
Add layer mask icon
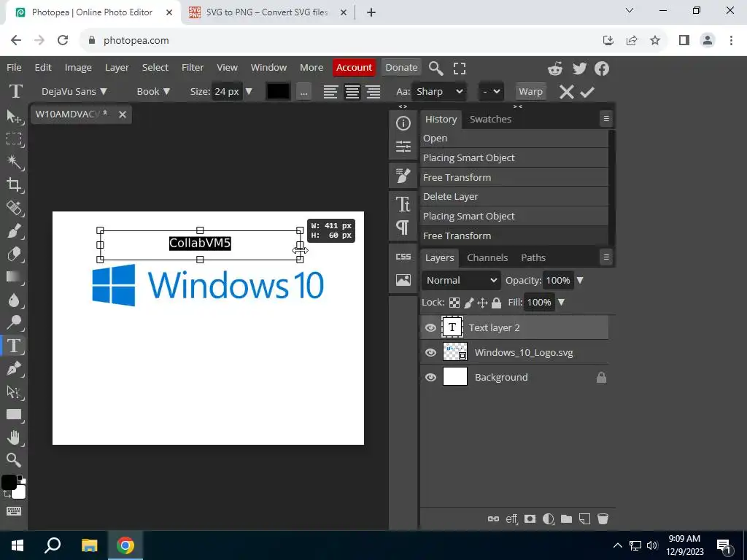[x=530, y=518]
